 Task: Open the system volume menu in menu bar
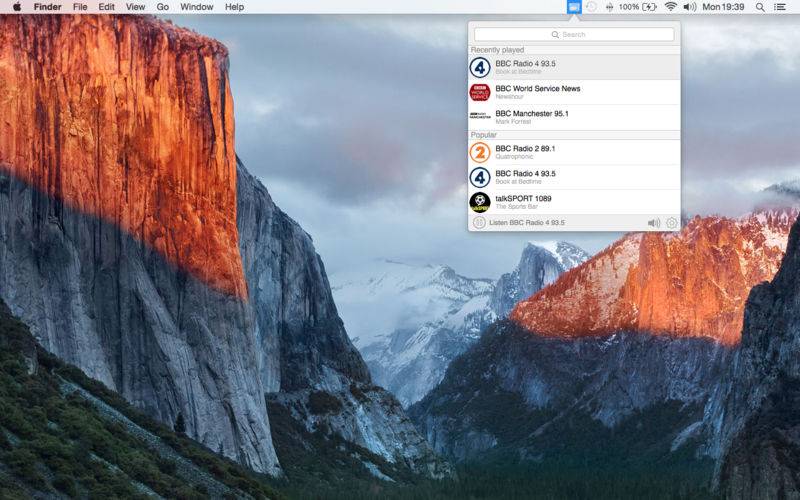coord(689,7)
